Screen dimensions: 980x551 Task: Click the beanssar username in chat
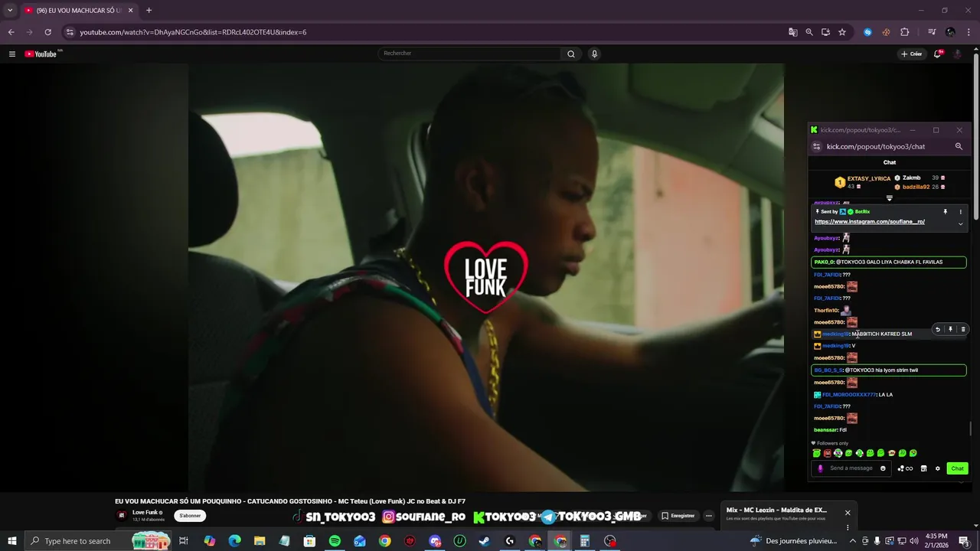coord(825,430)
